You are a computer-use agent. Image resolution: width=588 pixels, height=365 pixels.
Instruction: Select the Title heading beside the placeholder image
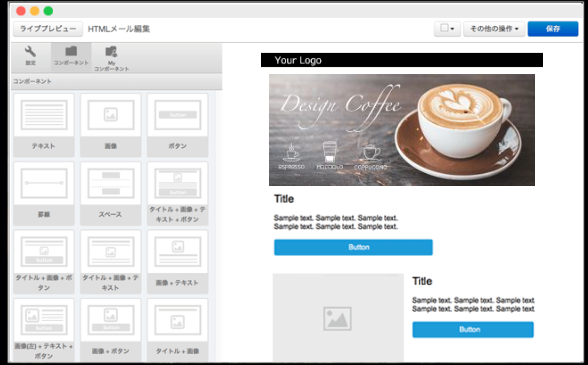pyautogui.click(x=422, y=281)
